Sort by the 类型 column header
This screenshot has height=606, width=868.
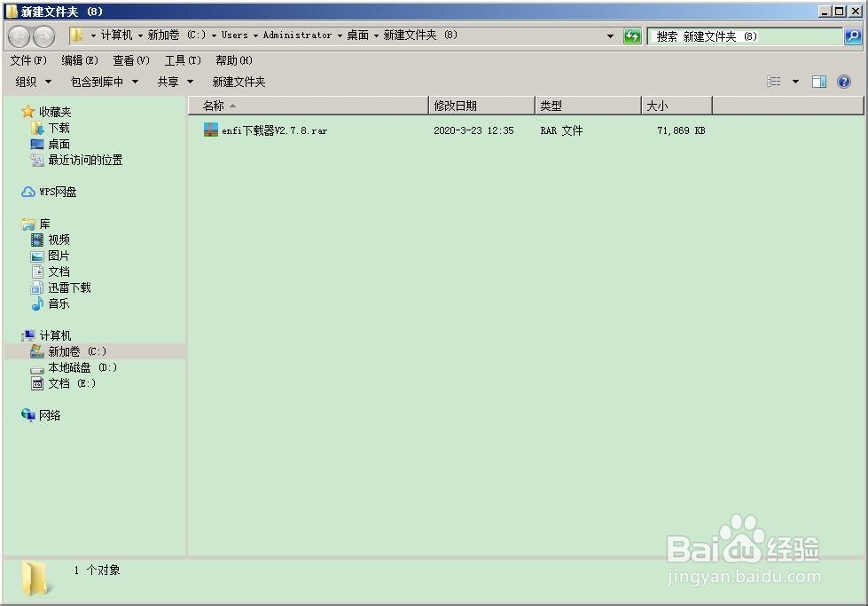(x=589, y=106)
